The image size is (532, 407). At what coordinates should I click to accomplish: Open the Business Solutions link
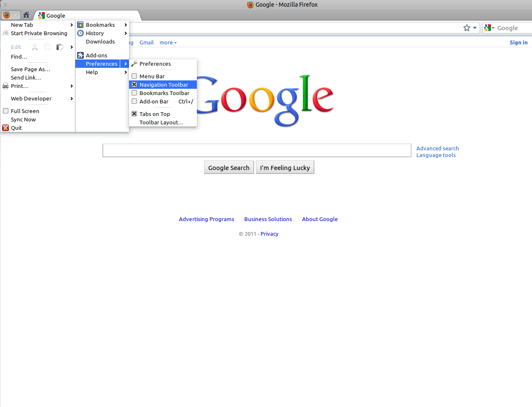(268, 219)
